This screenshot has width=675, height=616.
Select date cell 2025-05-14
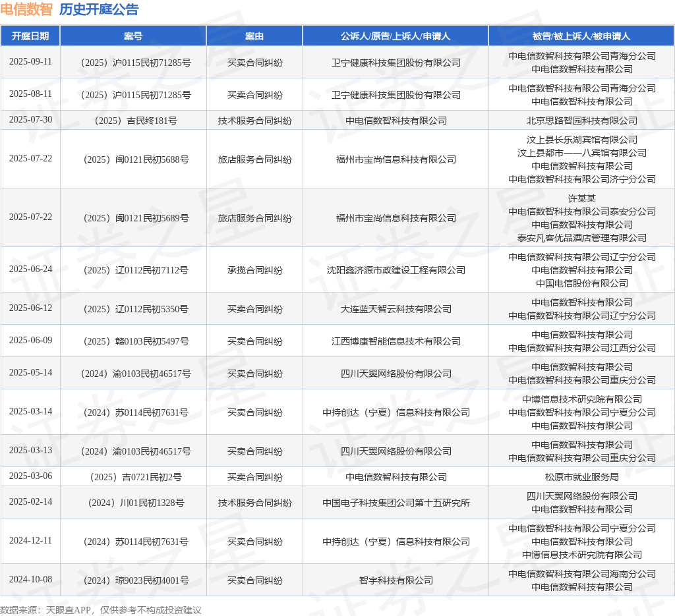coord(30,372)
